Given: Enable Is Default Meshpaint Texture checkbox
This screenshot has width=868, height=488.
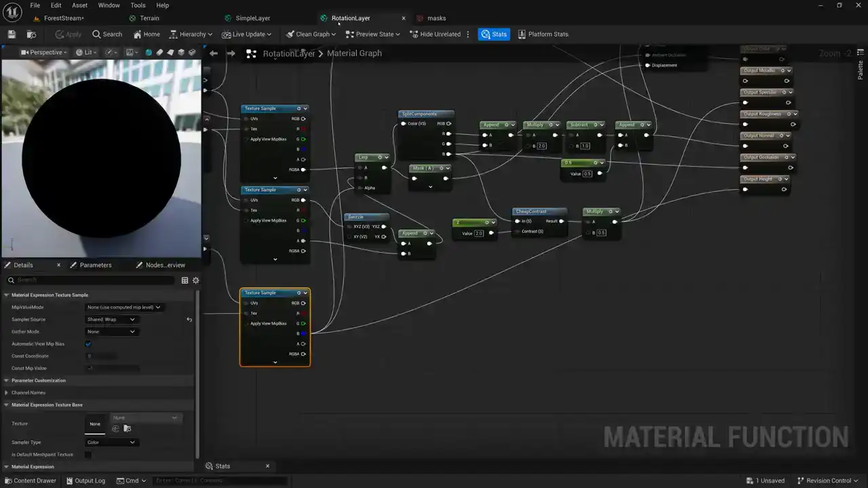Looking at the screenshot, I should coord(88,455).
